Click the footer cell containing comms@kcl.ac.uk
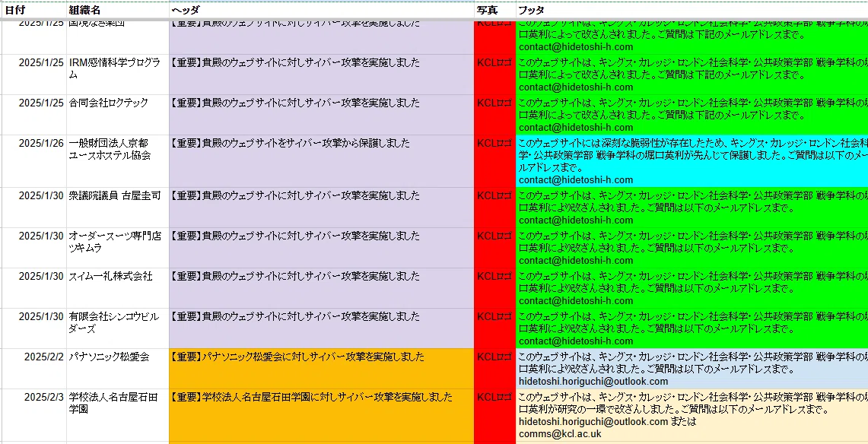 point(692,415)
